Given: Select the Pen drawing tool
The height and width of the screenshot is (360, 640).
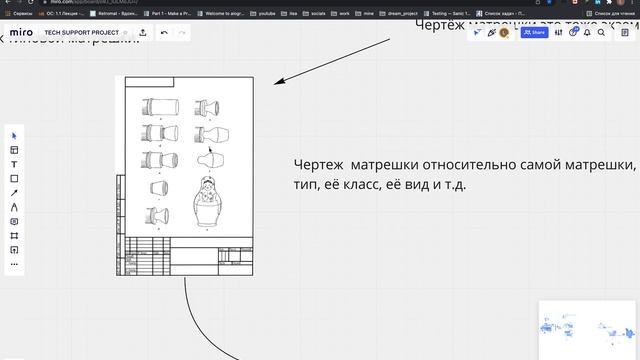Looking at the screenshot, I should click(14, 207).
